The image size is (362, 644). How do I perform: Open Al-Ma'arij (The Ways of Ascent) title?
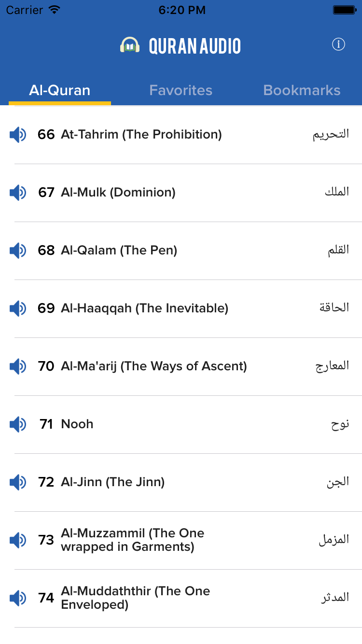(x=153, y=366)
